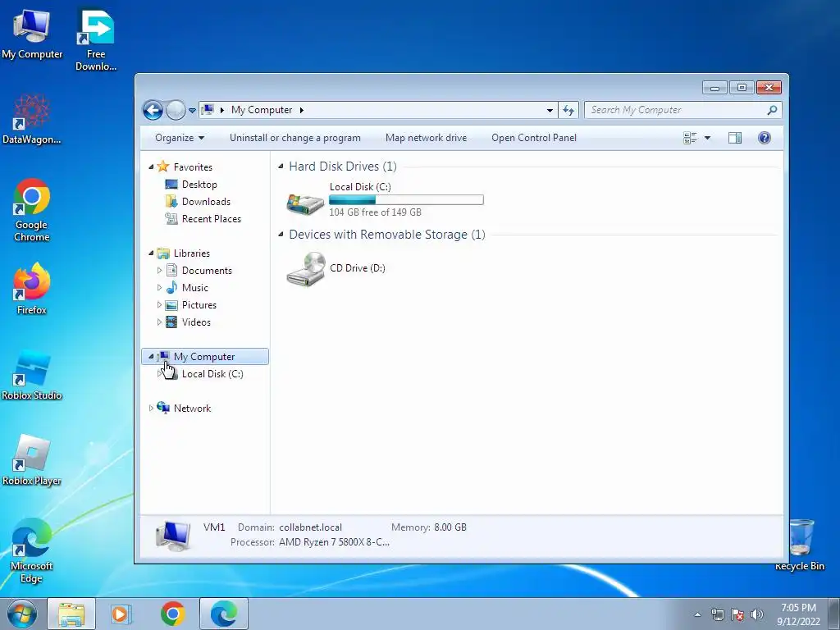Click Open Control Panel
Image resolution: width=840 pixels, height=630 pixels.
[x=534, y=138]
